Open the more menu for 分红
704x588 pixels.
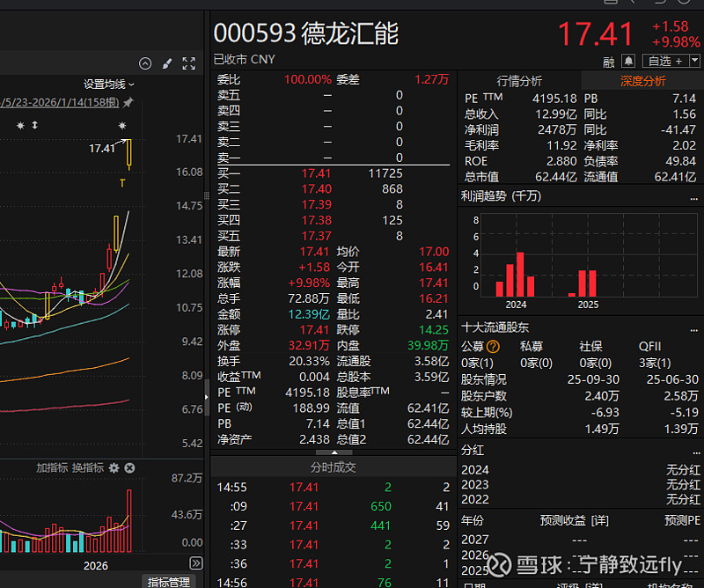696,452
